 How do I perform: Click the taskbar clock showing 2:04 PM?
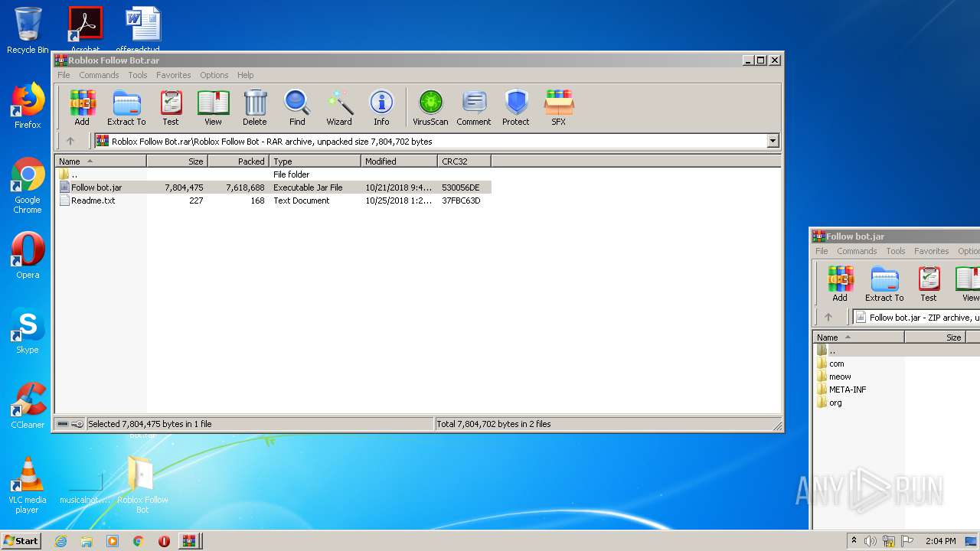pos(940,541)
